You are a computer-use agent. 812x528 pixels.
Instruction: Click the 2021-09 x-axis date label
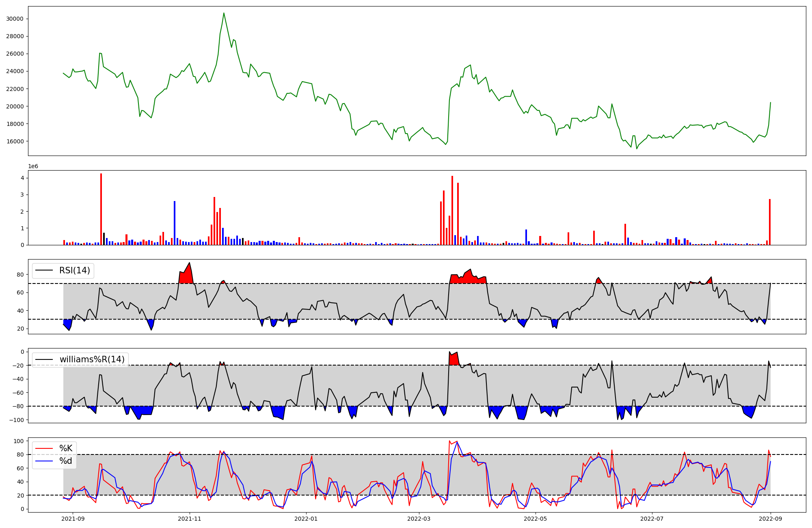73,519
